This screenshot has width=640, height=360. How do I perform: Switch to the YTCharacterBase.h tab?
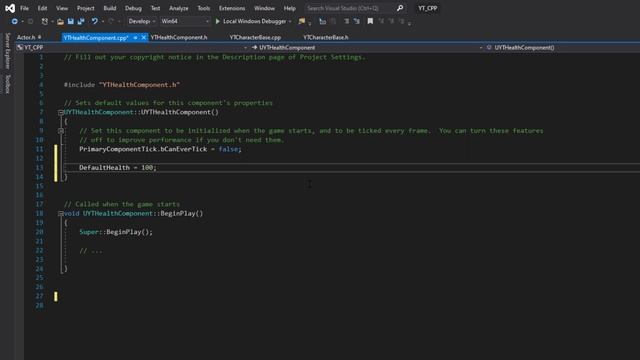[326, 37]
